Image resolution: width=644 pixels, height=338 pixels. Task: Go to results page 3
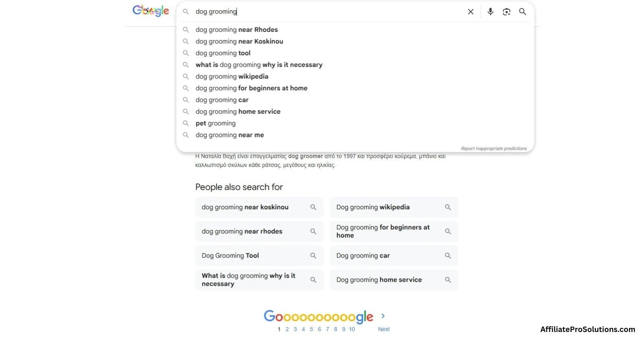[x=295, y=329]
